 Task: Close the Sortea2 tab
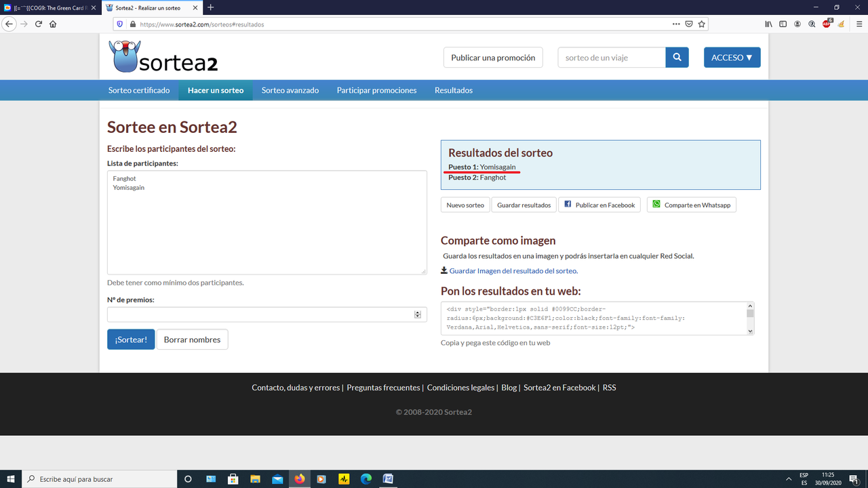click(195, 7)
